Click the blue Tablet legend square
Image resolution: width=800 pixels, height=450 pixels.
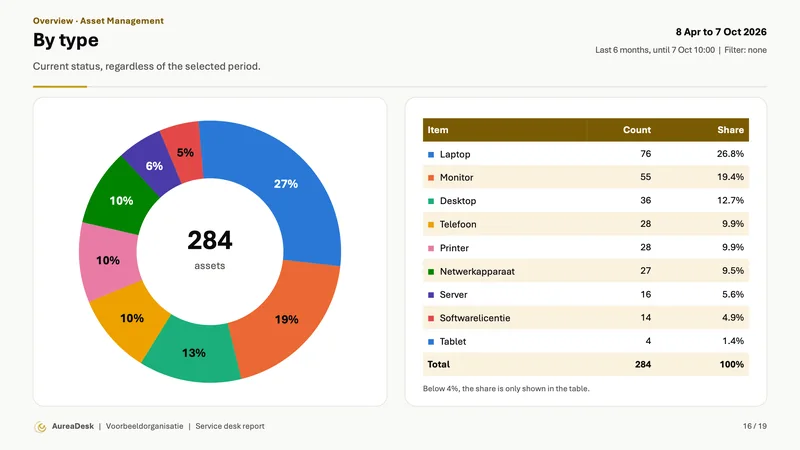pyautogui.click(x=431, y=342)
